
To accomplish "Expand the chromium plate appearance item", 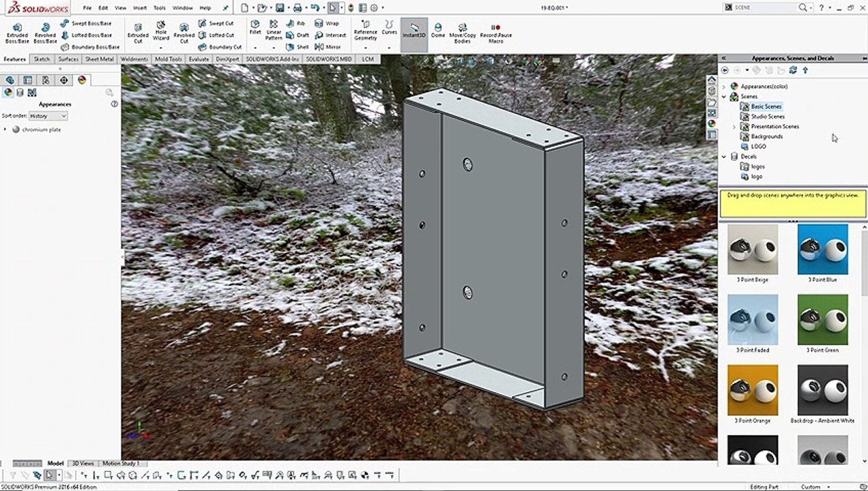I will [x=5, y=130].
